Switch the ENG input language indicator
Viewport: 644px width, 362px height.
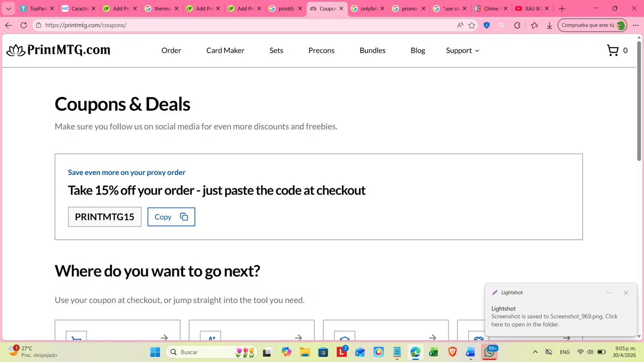[565, 352]
